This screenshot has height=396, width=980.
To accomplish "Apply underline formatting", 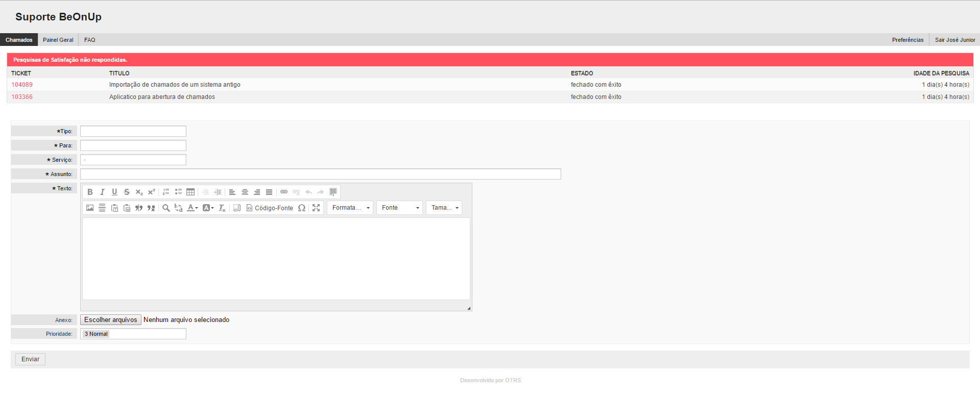I will click(x=114, y=192).
